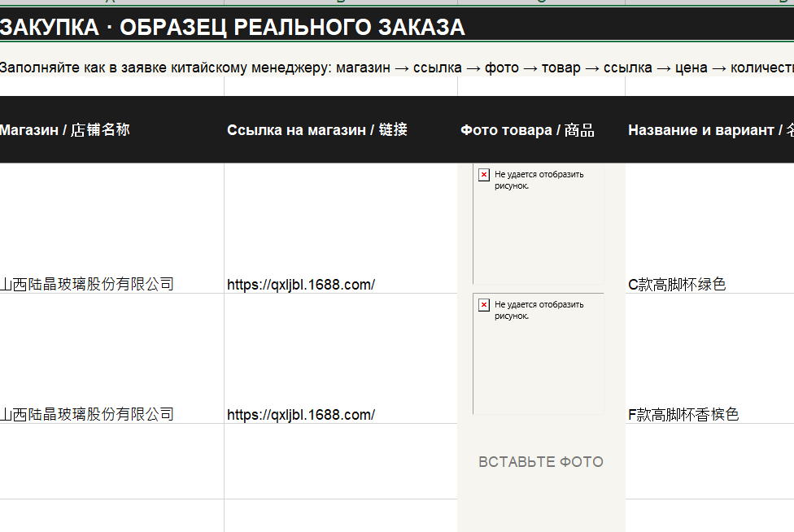Click the Магазин / 店铺名称 column header
This screenshot has width=794, height=532.
[x=112, y=129]
